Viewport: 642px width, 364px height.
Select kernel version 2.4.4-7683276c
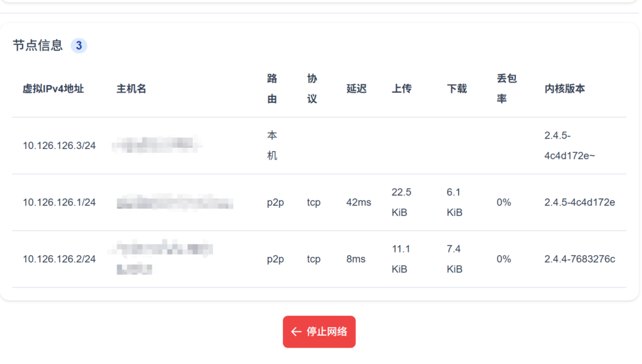(x=579, y=259)
